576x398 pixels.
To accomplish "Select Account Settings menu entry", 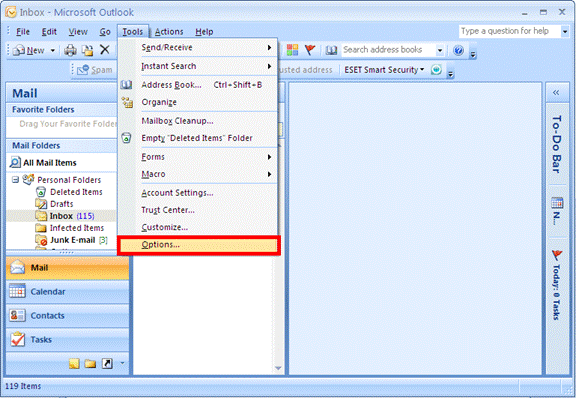I will (x=198, y=193).
